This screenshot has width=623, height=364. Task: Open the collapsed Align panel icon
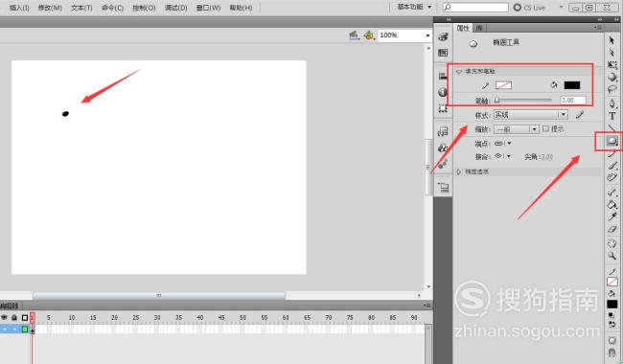(x=444, y=76)
